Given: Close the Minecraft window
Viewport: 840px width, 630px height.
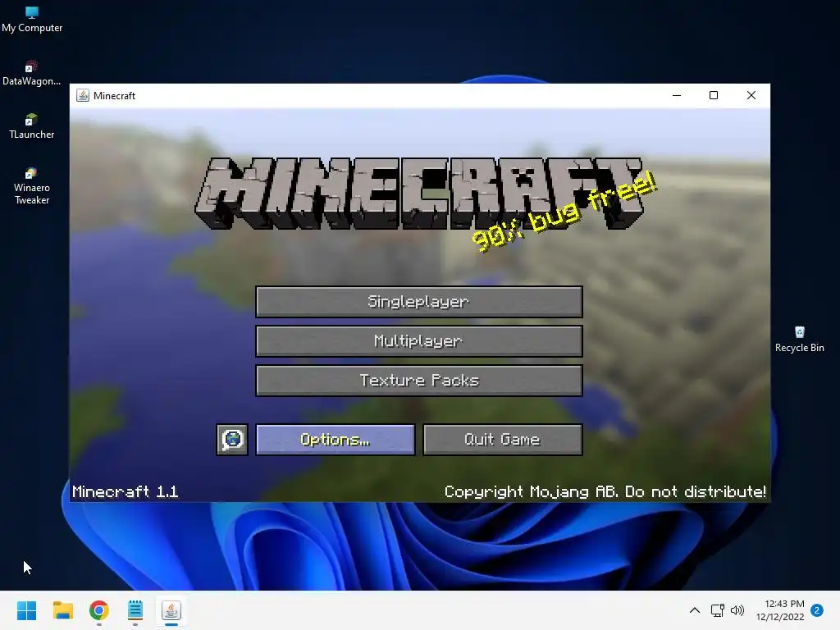Looking at the screenshot, I should (x=751, y=95).
